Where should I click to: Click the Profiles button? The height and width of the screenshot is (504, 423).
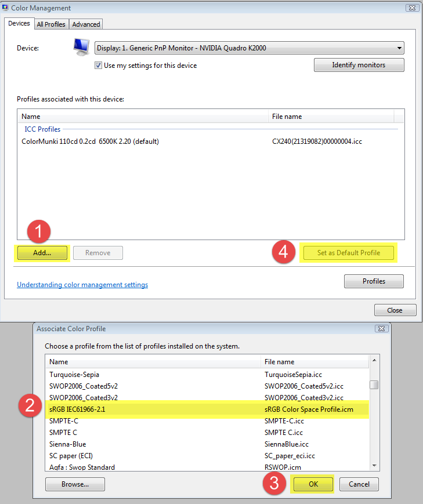click(374, 281)
